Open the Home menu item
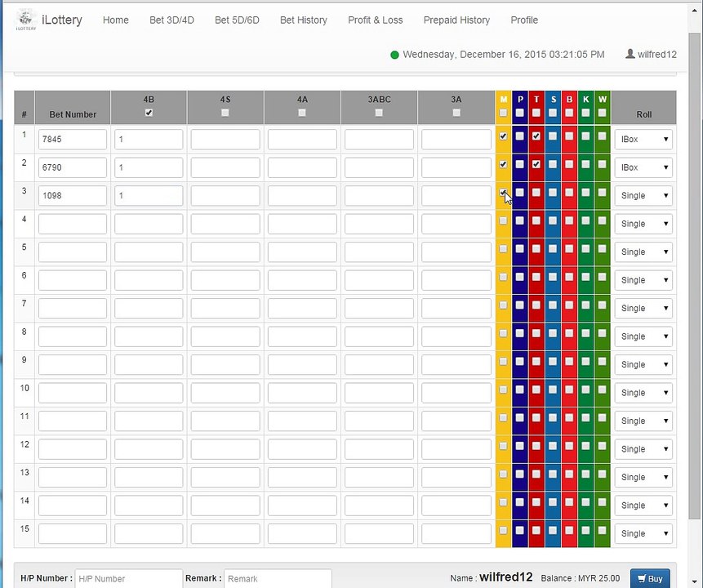Screen dimensions: 703x588 pyautogui.click(x=116, y=20)
